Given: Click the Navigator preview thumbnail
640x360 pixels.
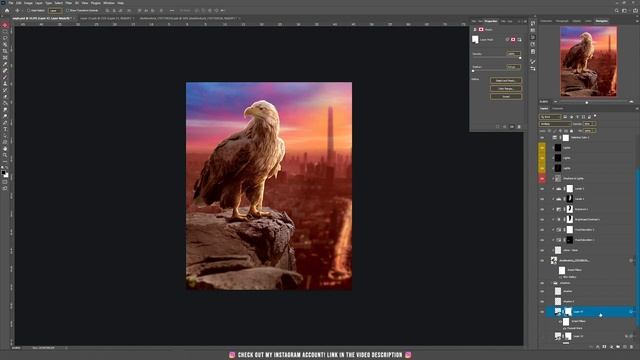Looking at the screenshot, I should pyautogui.click(x=588, y=61).
